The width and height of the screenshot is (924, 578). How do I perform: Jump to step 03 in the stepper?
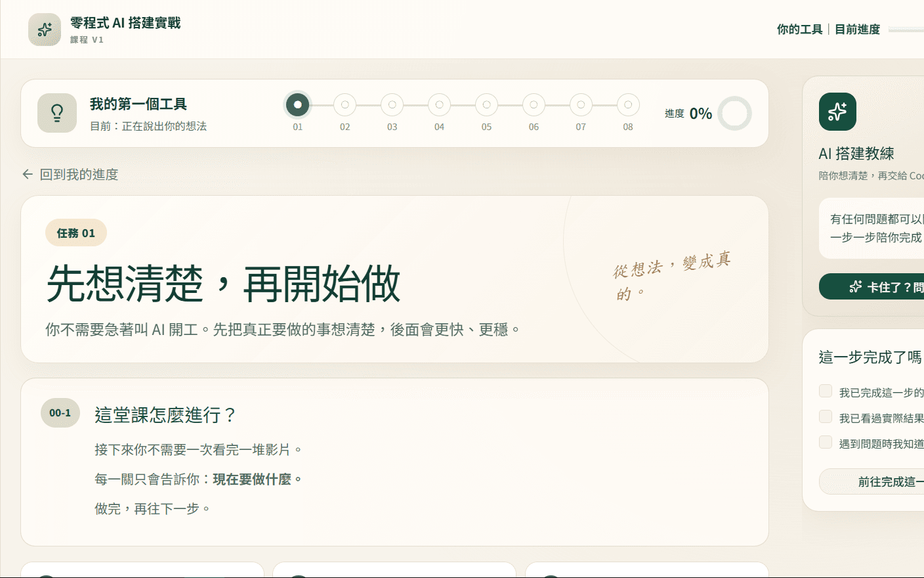pyautogui.click(x=392, y=104)
